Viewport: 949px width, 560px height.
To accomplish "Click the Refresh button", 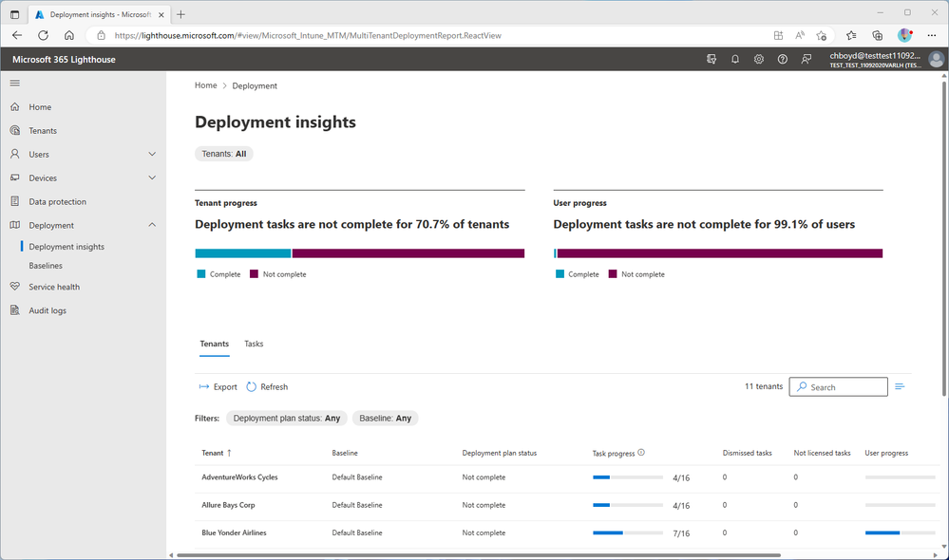I will point(267,387).
